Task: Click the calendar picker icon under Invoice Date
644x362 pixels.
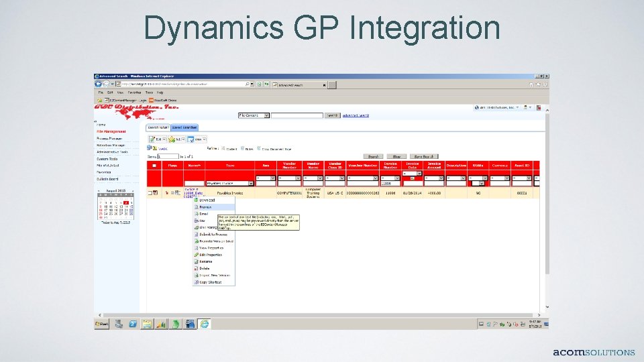Action: (x=412, y=178)
